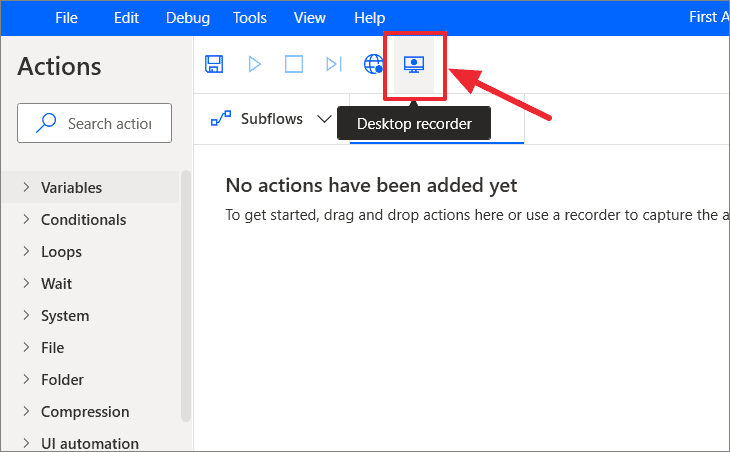Select the File label in actions list
Viewport: 730px width, 452px height.
tap(52, 348)
